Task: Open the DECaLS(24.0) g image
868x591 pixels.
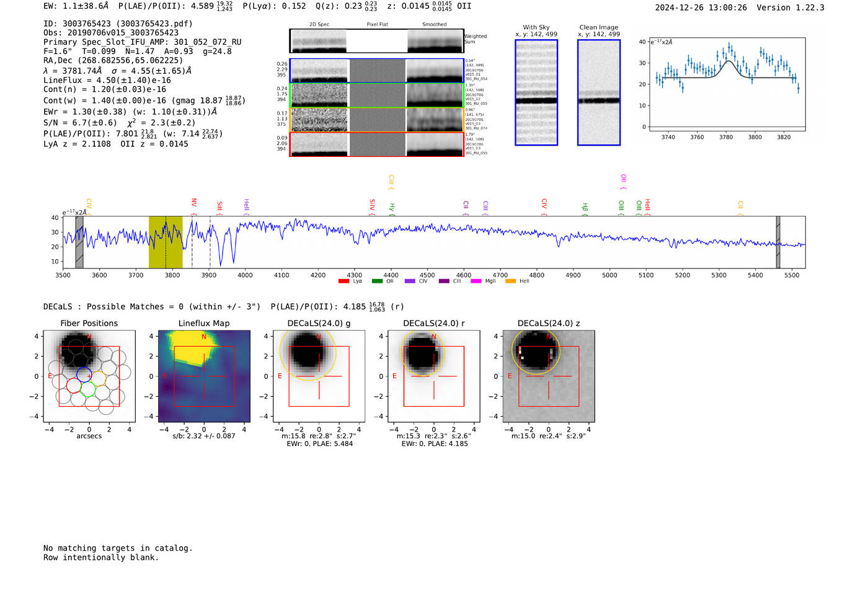Action: (319, 376)
